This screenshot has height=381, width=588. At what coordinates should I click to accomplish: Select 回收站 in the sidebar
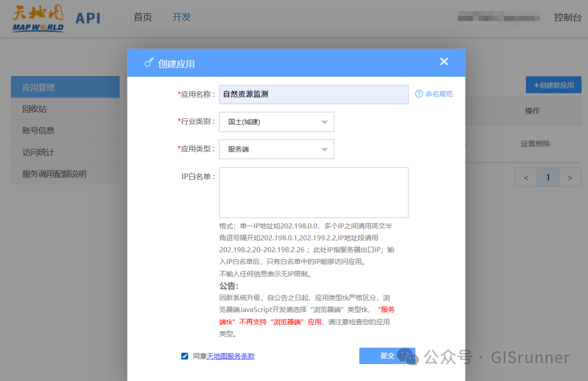[65, 109]
